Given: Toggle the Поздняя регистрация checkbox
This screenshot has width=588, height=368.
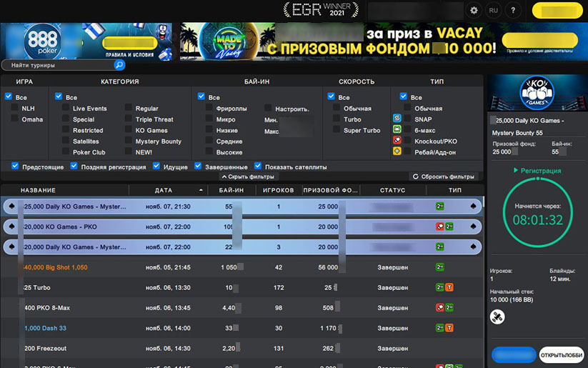Looking at the screenshot, I should (x=74, y=166).
